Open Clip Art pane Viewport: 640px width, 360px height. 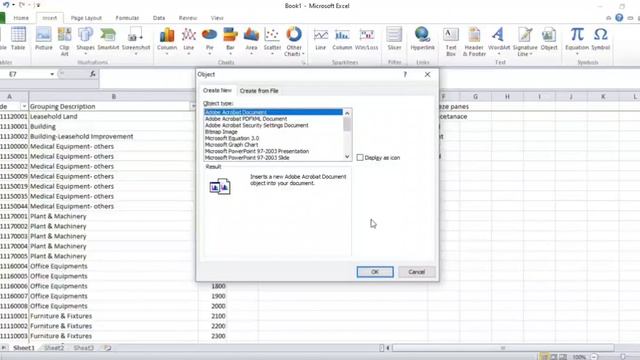coord(64,41)
